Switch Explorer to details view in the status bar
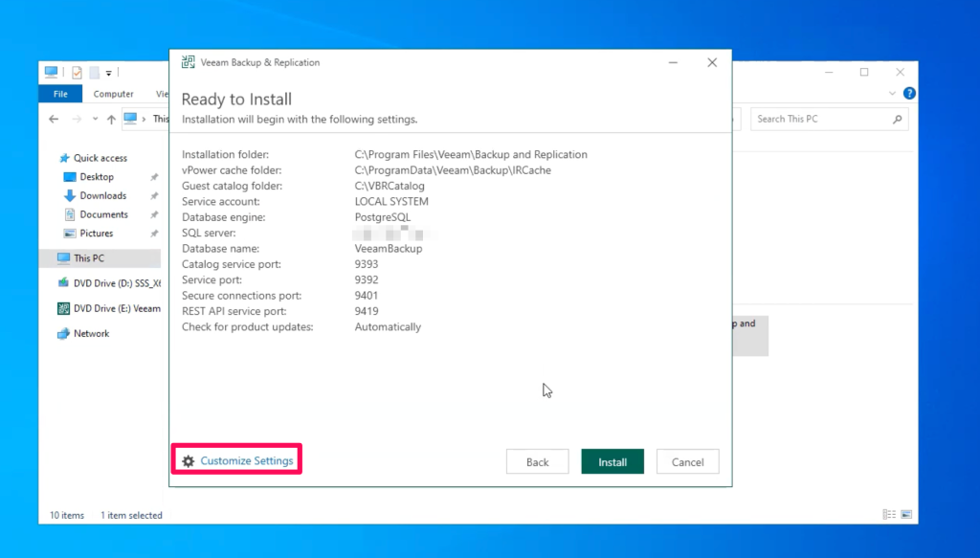Screen dimensions: 980x558 (x=889, y=514)
